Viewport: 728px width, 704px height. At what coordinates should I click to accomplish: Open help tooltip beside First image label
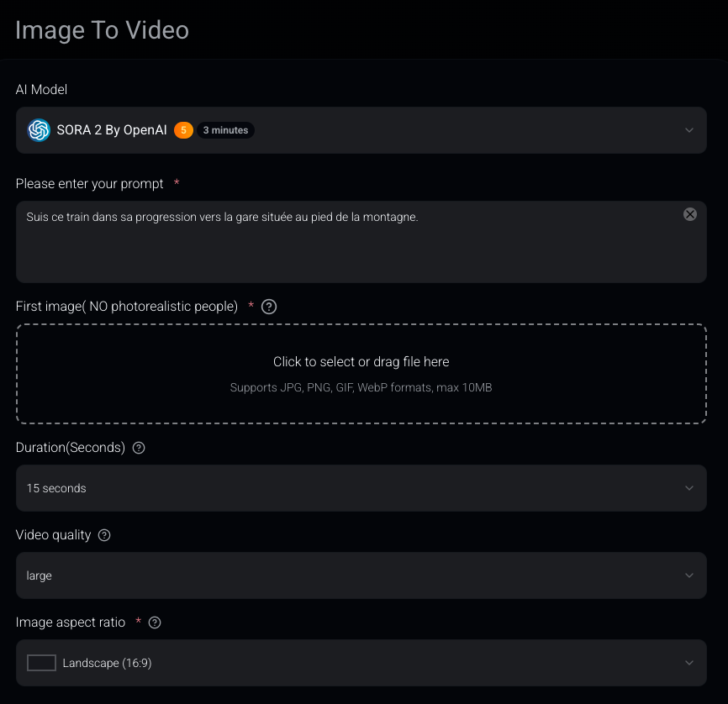point(269,307)
